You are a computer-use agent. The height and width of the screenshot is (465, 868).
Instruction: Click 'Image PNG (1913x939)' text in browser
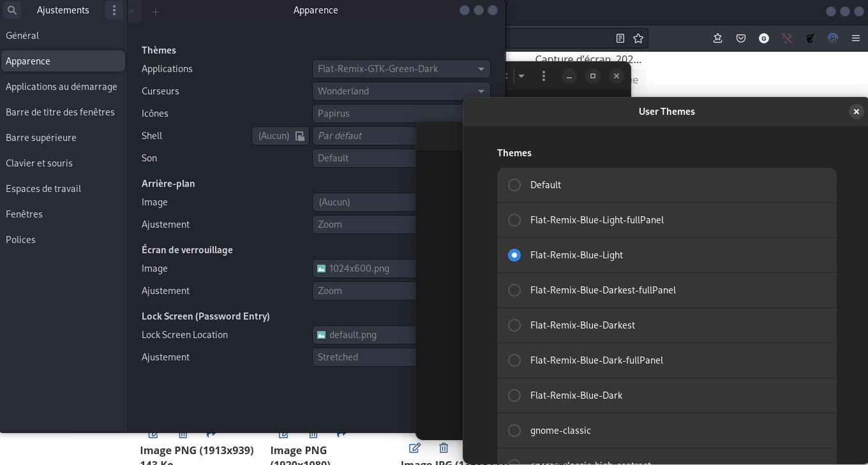197,450
